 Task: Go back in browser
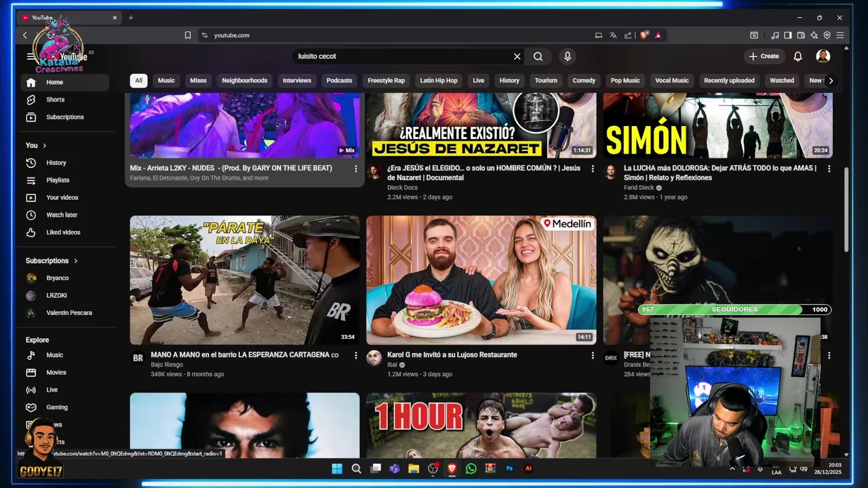click(x=25, y=35)
